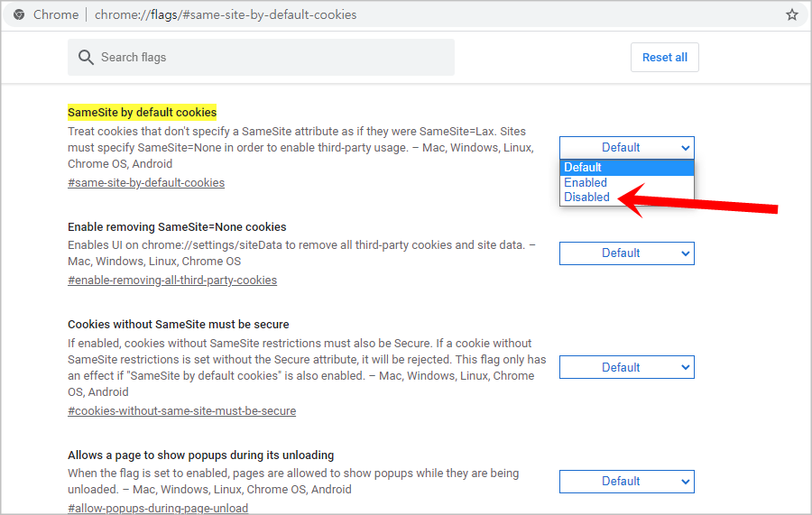Viewport: 812px width, 515px height.
Task: Open the Cookies without SameSite must be secure dropdown
Action: [x=627, y=367]
